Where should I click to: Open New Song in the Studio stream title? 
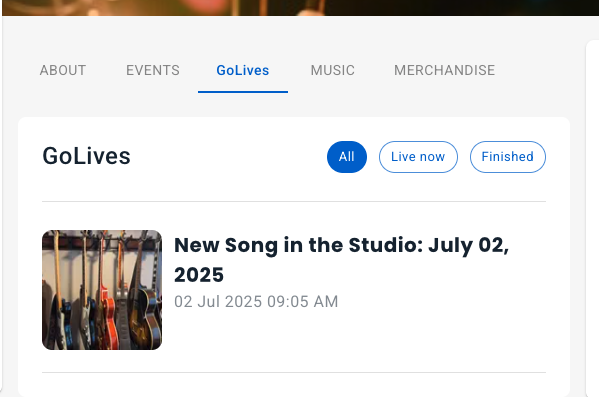coord(341,260)
